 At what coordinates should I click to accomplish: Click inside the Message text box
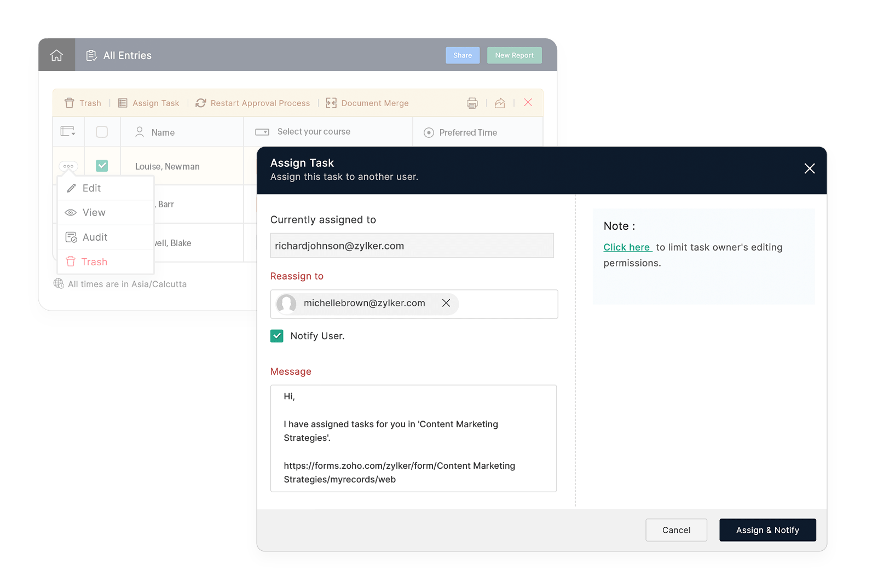413,438
